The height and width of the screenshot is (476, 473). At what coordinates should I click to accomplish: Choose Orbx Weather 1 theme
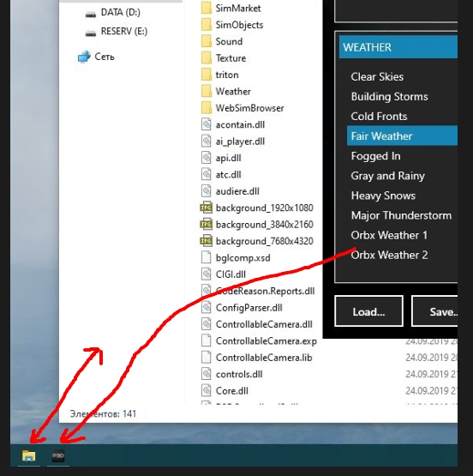(x=389, y=235)
